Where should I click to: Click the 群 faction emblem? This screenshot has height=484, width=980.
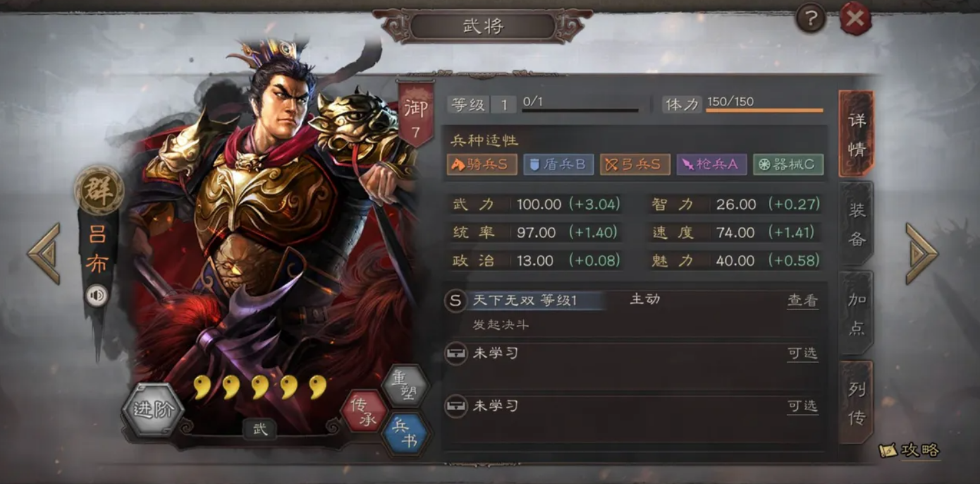[99, 190]
